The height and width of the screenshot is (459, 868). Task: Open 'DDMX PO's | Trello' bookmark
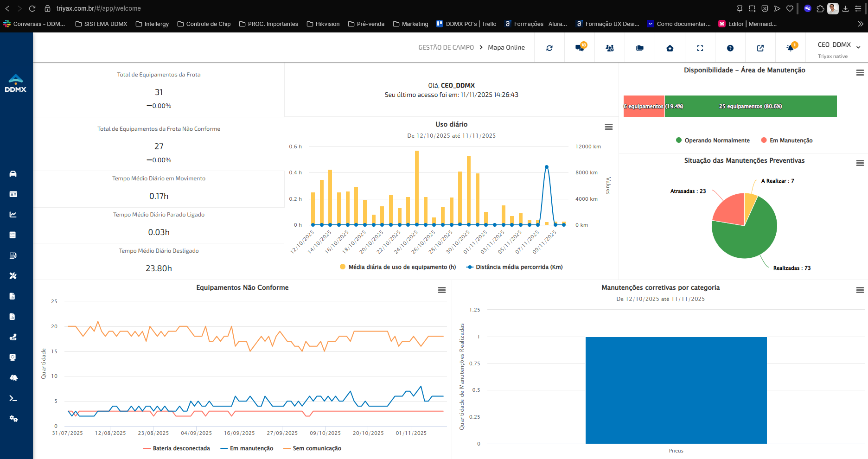[x=466, y=24]
